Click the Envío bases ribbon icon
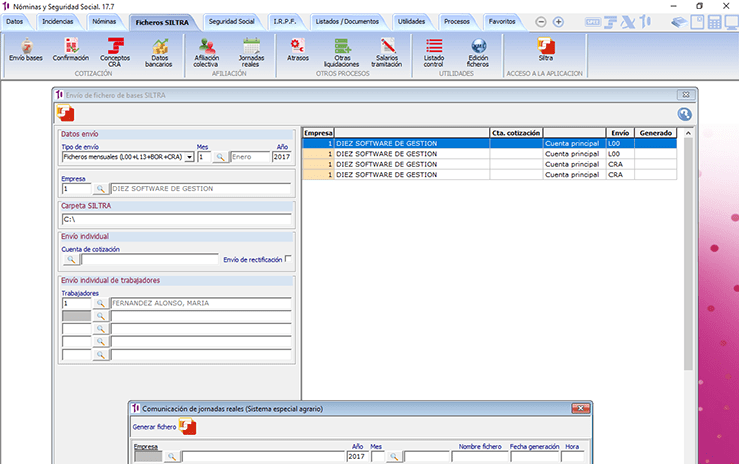The image size is (739, 464). click(26, 50)
